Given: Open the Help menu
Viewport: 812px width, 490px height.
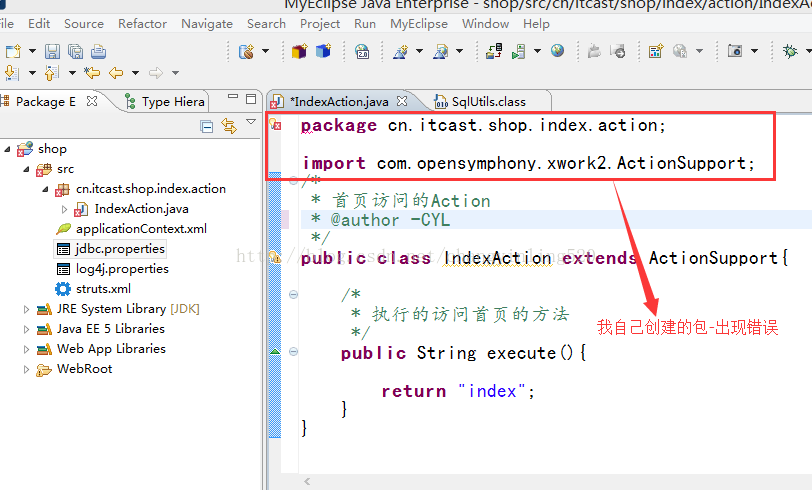Looking at the screenshot, I should coord(536,24).
